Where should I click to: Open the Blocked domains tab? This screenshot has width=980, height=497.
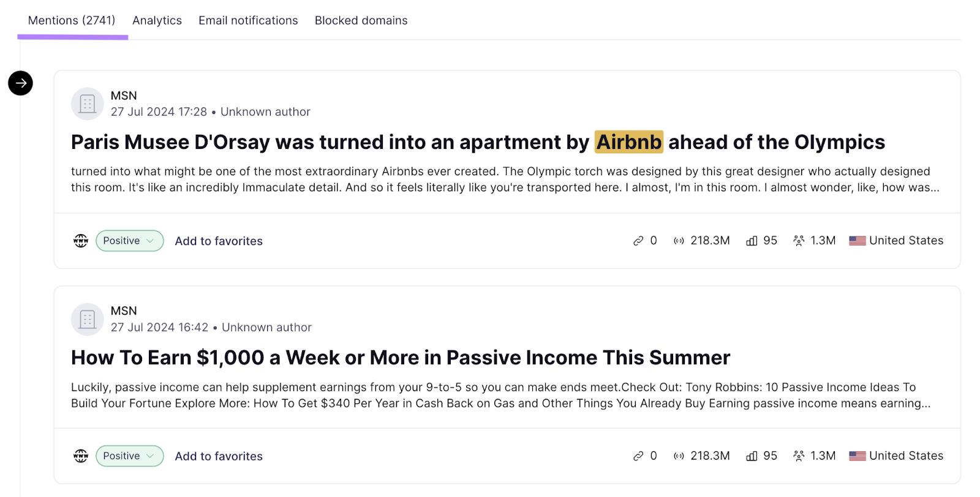(x=361, y=20)
